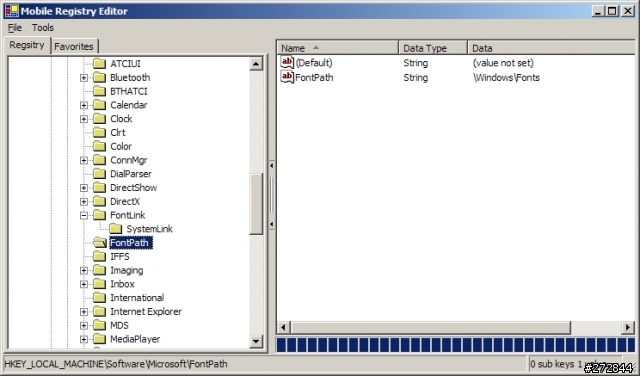Click the tree scrollbar up arrow
Viewport: 640px width, 376px height.
[256, 64]
